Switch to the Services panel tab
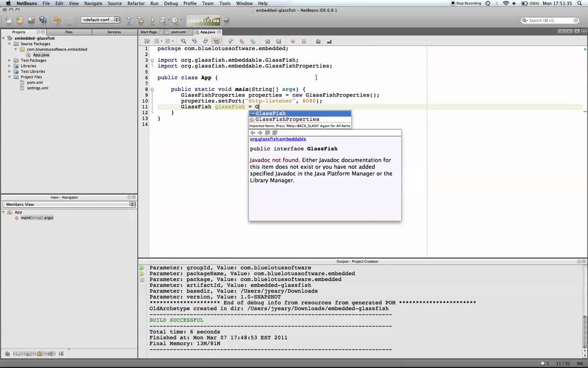This screenshot has width=588, height=368. (114, 32)
